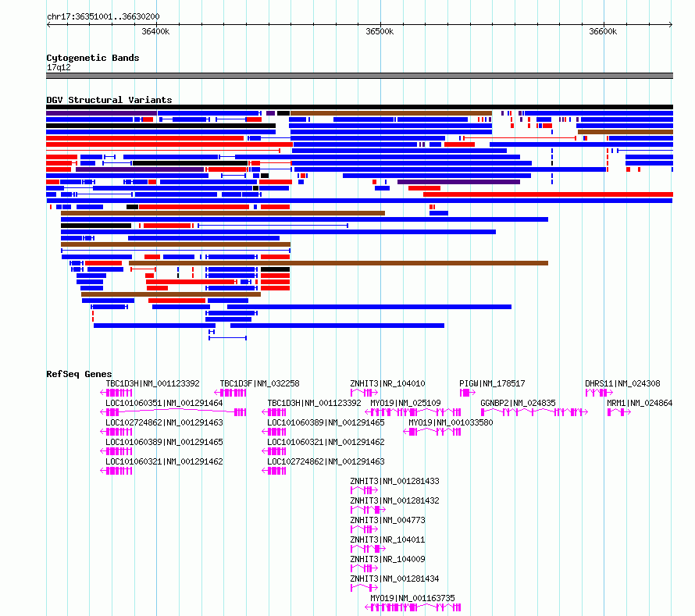
Task: Select the ZNHIT3|NM_004773 gene label
Action: point(387,520)
